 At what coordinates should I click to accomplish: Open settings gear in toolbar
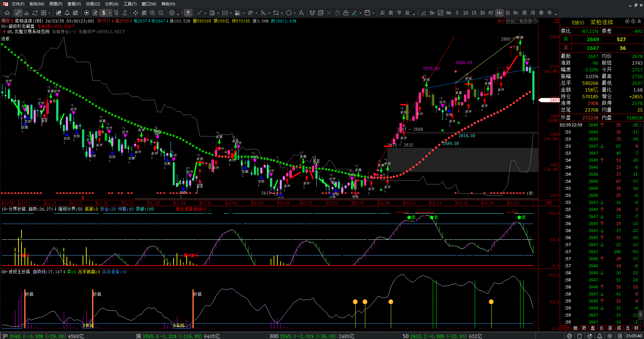[x=172, y=13]
